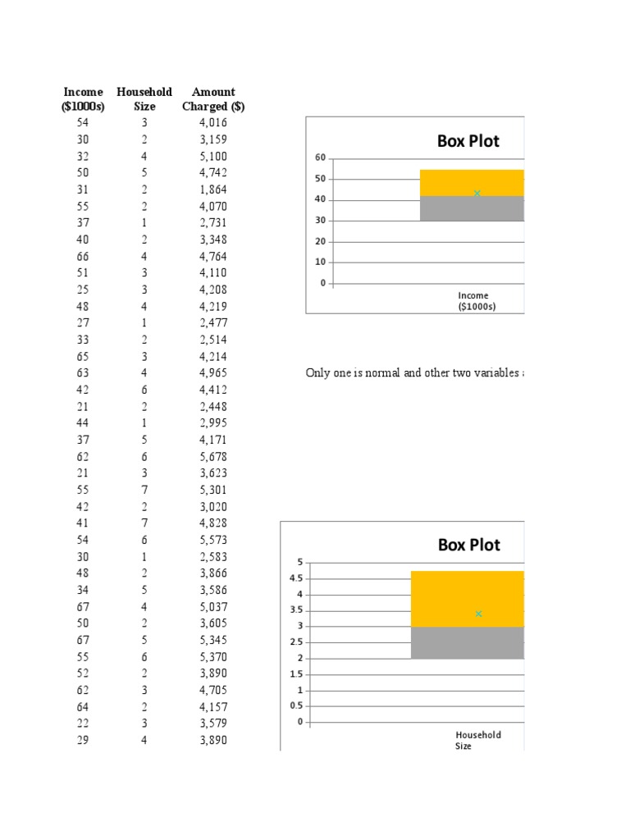Click the Income ($1000s) column header

(x=83, y=99)
